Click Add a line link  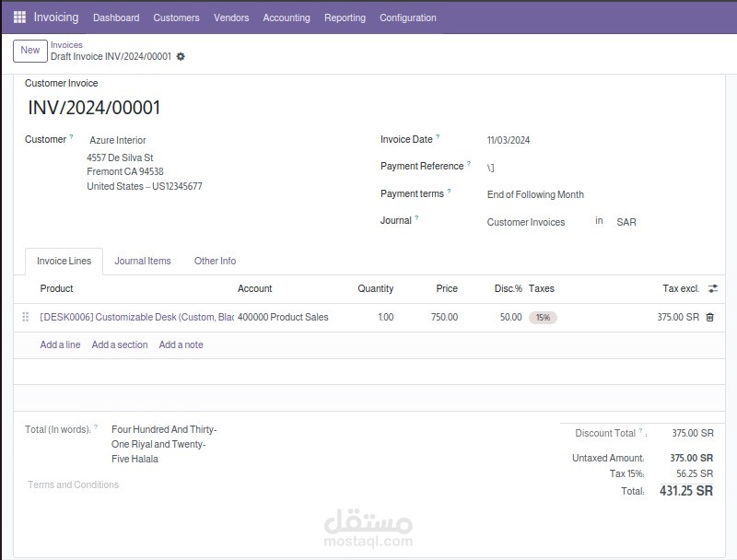point(60,344)
